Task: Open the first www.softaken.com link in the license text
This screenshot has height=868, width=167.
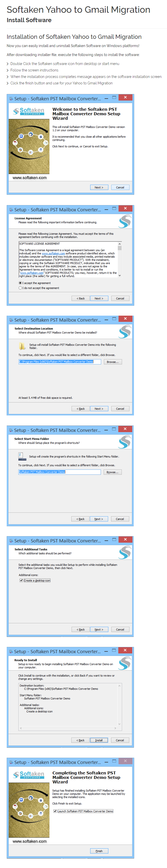Action: tap(53, 253)
